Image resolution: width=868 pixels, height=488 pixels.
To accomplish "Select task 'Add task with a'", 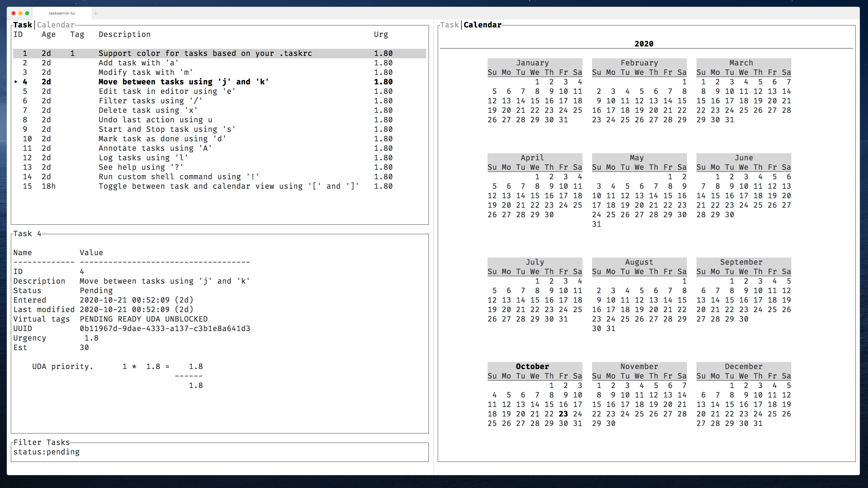I will coord(139,63).
